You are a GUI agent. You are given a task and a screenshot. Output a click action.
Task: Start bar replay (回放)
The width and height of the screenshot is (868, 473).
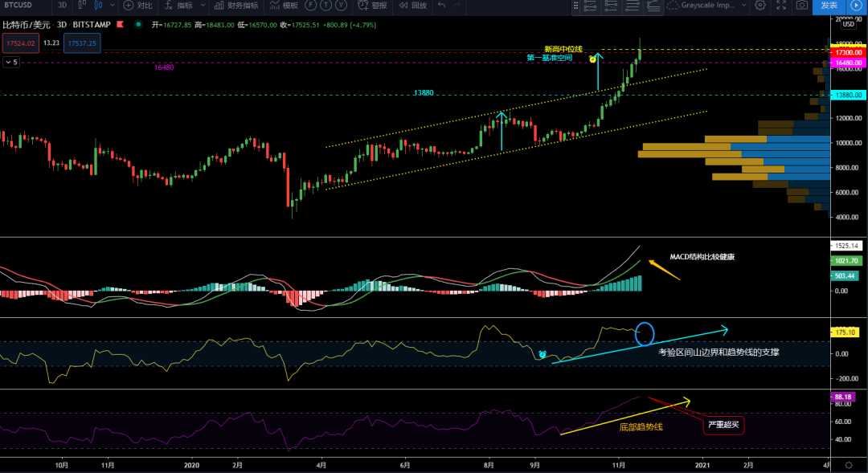click(x=411, y=6)
